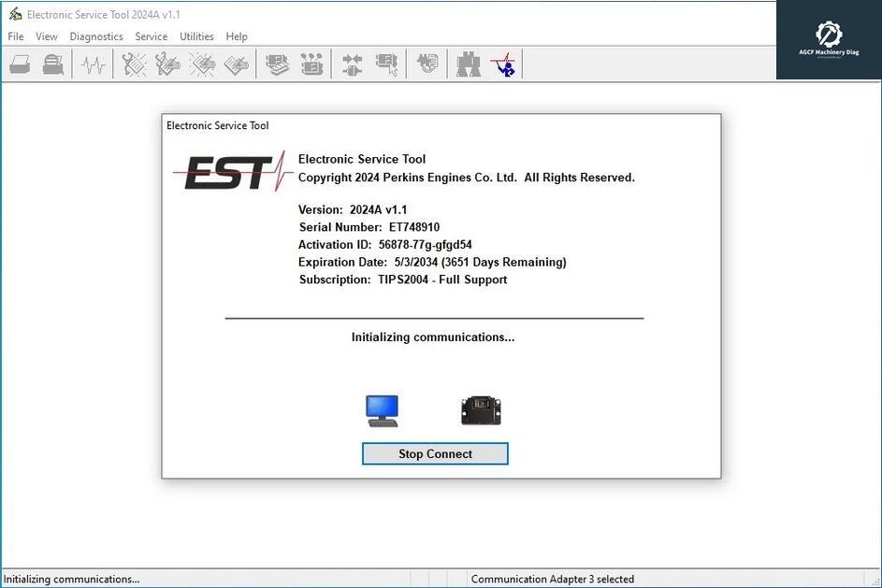The image size is (882, 588).
Task: Open the Status tool waveform icon
Action: point(93,65)
